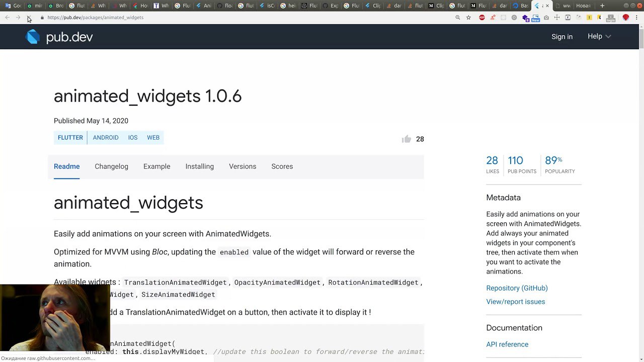This screenshot has width=644, height=362.
Task: Click the padlock icon in address bar
Action: coord(42,18)
